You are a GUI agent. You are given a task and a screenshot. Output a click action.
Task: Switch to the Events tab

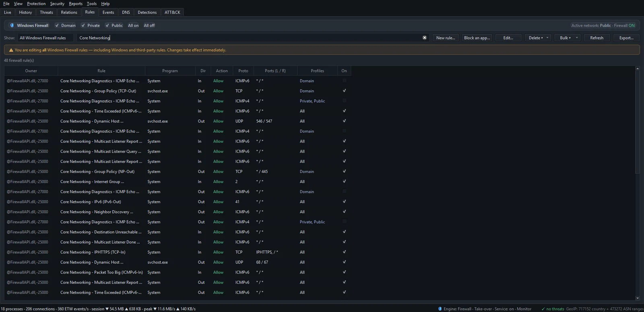108,12
